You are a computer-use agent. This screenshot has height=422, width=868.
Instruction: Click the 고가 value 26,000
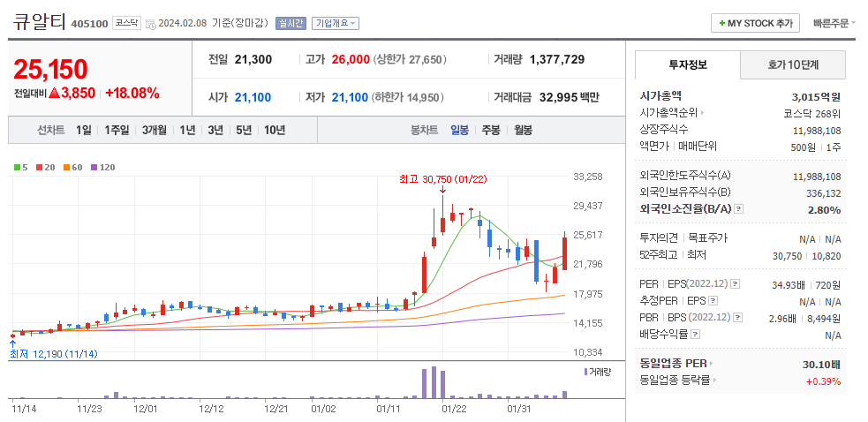tap(351, 59)
